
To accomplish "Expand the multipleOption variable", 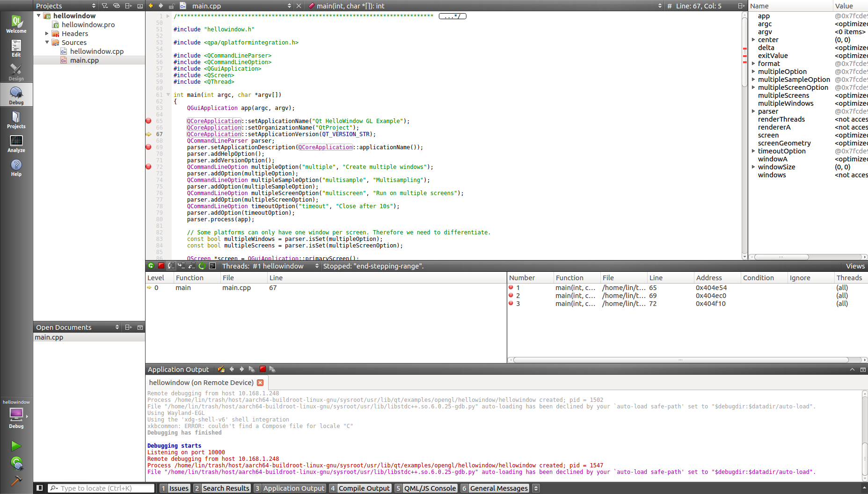I will (x=753, y=72).
